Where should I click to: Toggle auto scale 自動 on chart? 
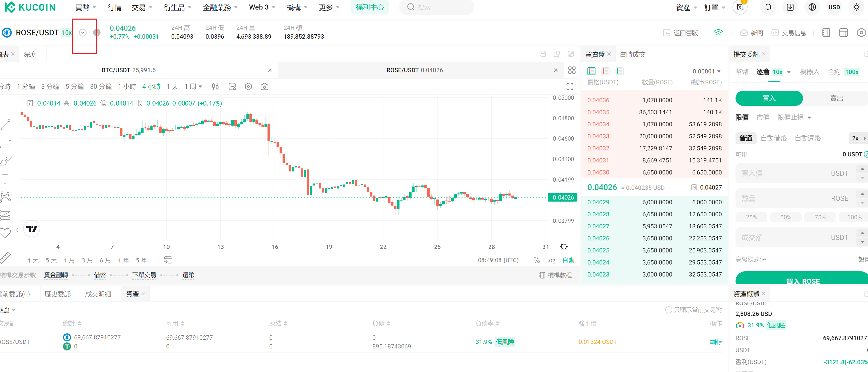click(x=568, y=260)
